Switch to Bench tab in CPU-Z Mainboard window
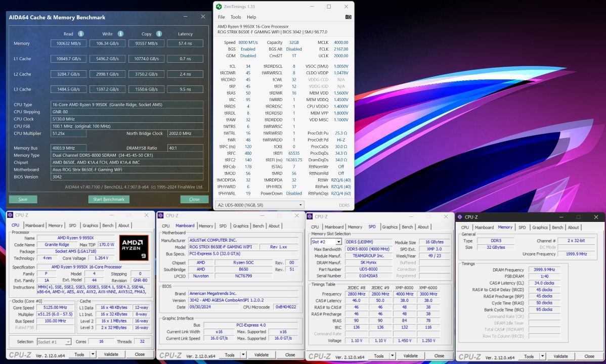This screenshot has width=606, height=364. pyautogui.click(x=258, y=226)
